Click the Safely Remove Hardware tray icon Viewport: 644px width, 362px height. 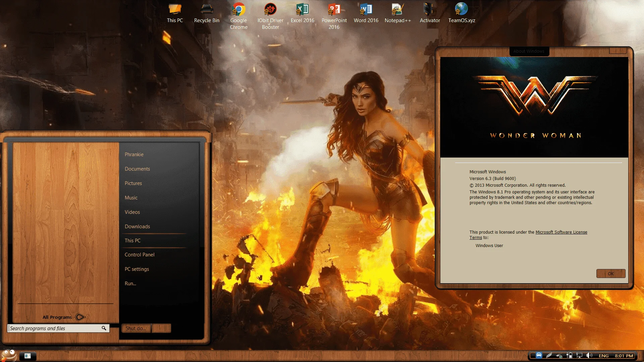[x=559, y=356]
